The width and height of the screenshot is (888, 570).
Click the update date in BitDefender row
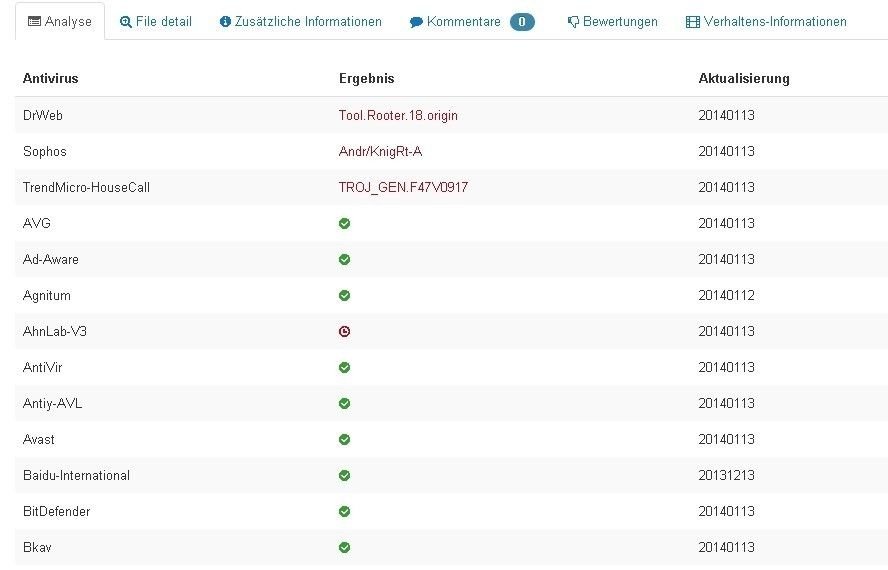pyautogui.click(x=727, y=511)
